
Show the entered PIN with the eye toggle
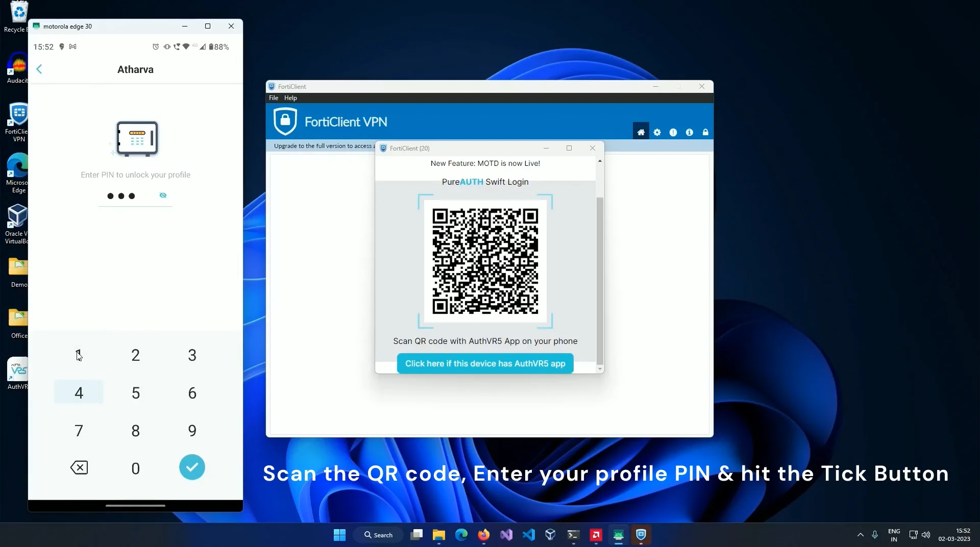click(162, 195)
